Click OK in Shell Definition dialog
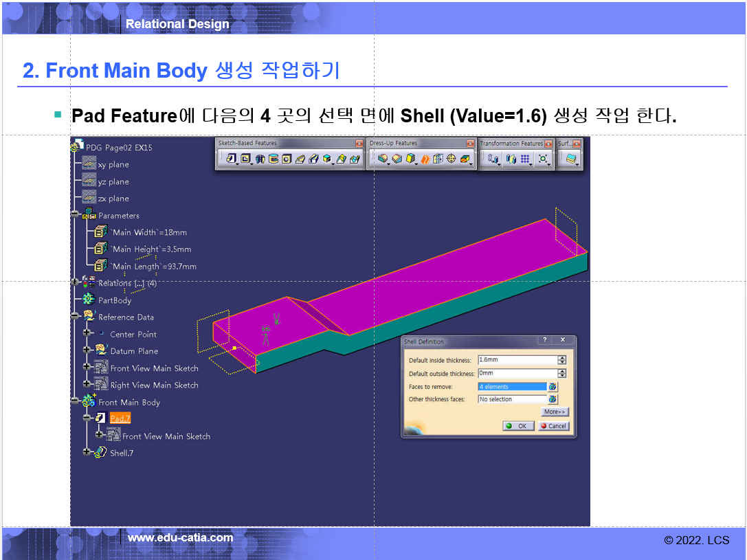 (517, 426)
